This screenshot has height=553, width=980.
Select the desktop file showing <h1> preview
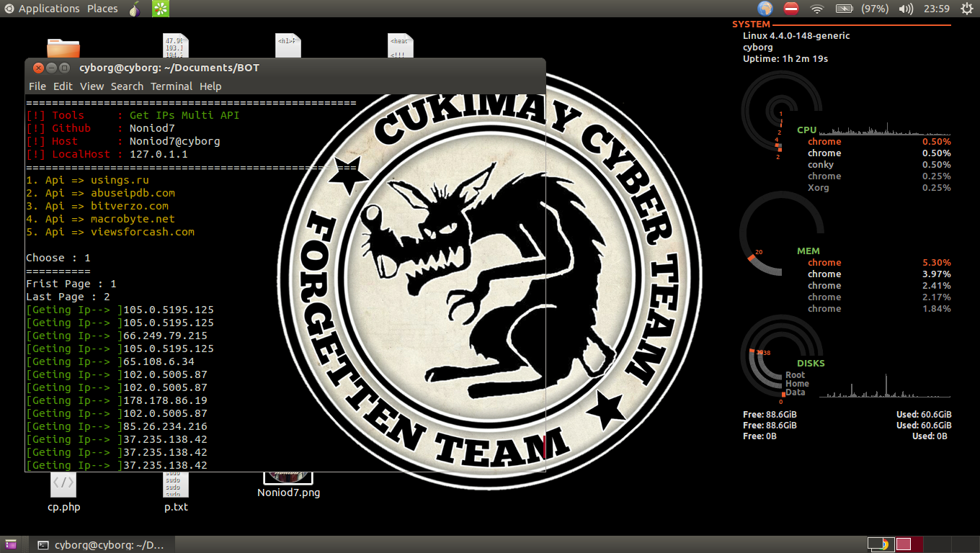(288, 45)
